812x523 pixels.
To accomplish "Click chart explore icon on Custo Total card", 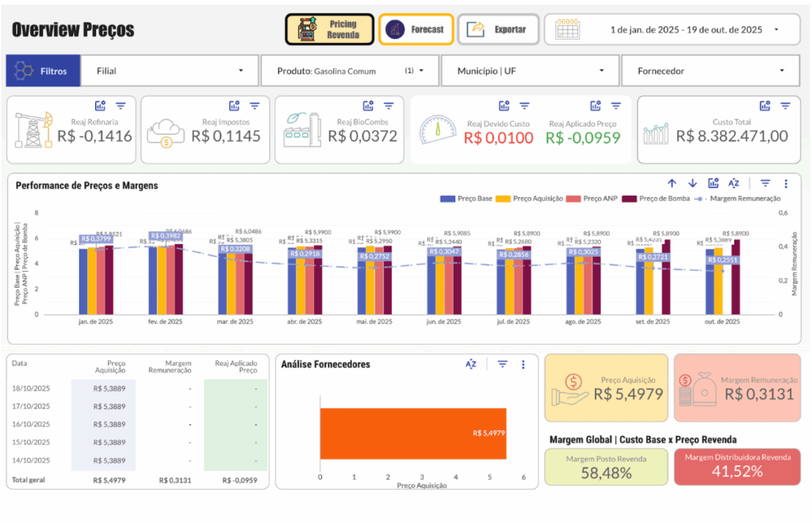I will (764, 105).
